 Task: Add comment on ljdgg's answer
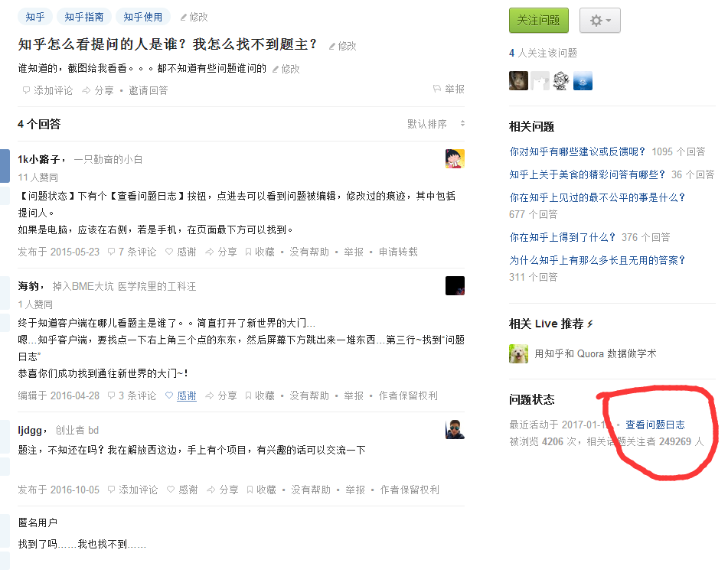pos(132,490)
